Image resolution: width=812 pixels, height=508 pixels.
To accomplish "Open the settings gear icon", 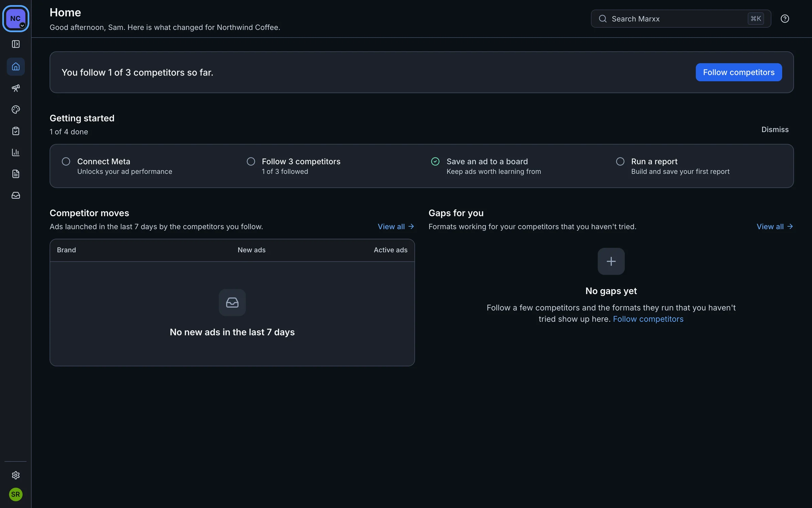I will [x=16, y=475].
